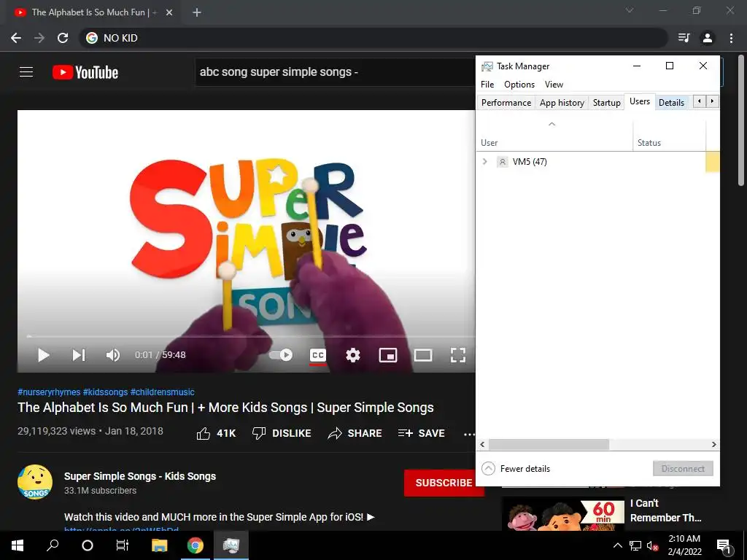Toggle closed captions CC button
Viewport: 747px width, 560px height.
coord(318,355)
